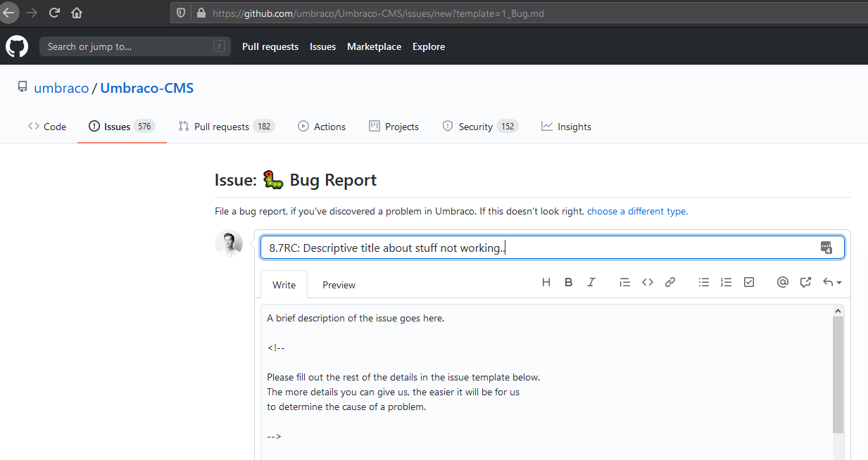The height and width of the screenshot is (460, 868).
Task: Open saved replies dropdown arrow
Action: click(832, 282)
